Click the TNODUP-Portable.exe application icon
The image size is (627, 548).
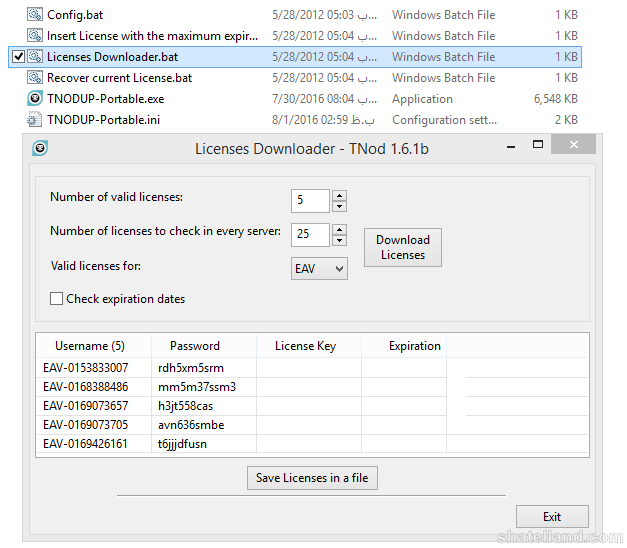[x=35, y=98]
